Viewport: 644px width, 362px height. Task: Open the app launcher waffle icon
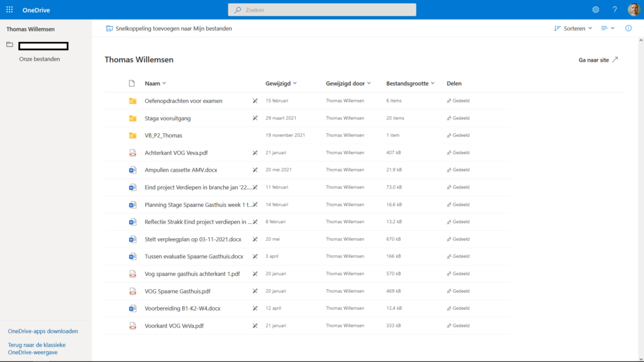click(9, 9)
